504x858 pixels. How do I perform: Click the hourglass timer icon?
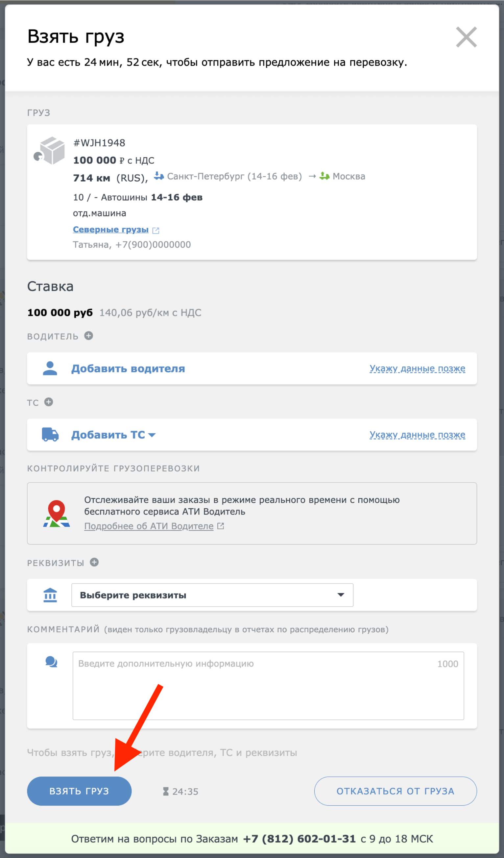click(x=166, y=791)
